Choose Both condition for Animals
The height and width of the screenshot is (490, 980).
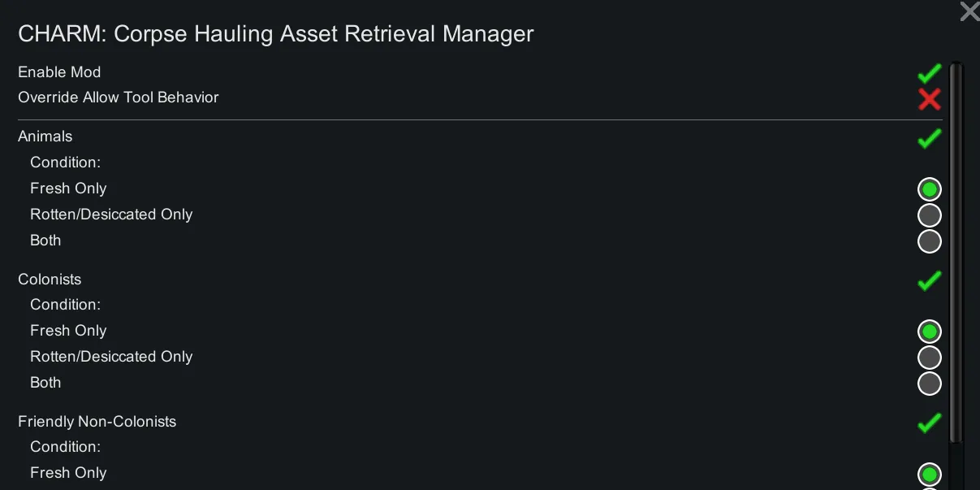point(929,241)
